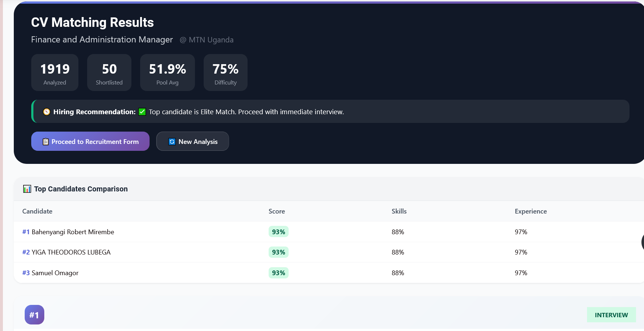The image size is (644, 331).
Task: Click the clipboard icon on Proceed to Recruitment Form
Action: tap(46, 142)
